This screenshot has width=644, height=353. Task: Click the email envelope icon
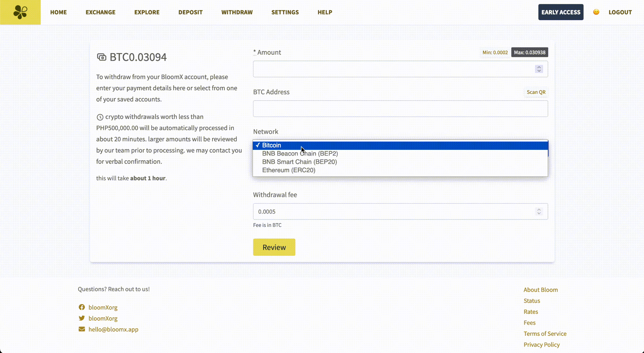tap(82, 329)
